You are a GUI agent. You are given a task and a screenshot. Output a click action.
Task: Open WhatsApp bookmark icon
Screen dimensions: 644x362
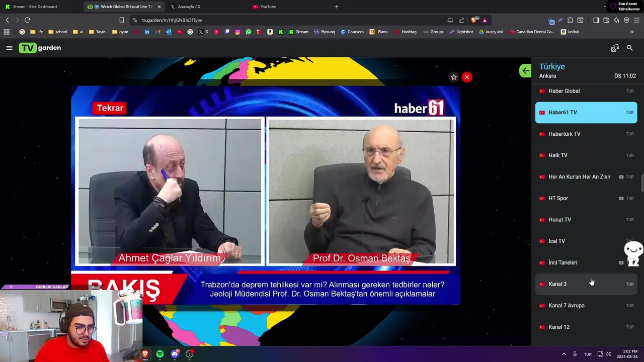point(249,32)
